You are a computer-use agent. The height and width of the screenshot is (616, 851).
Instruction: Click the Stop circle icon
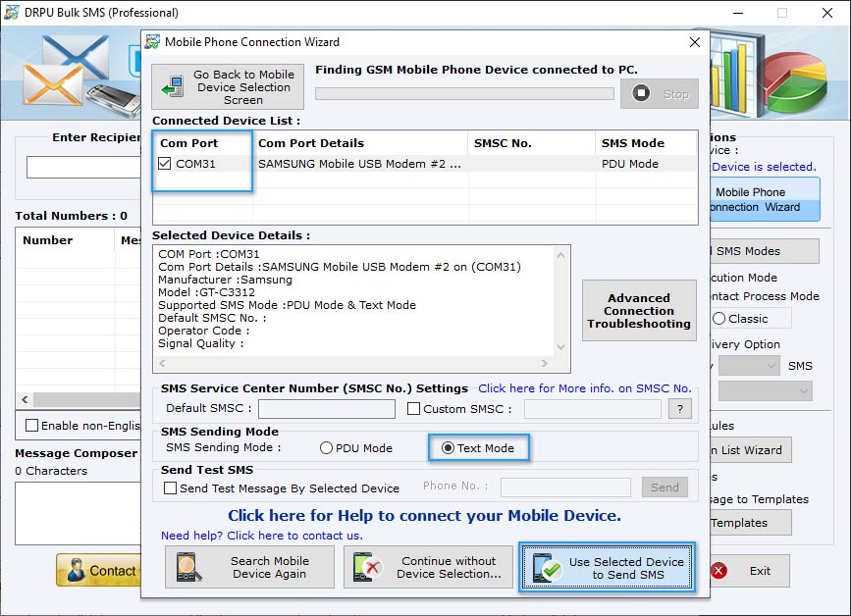641,93
